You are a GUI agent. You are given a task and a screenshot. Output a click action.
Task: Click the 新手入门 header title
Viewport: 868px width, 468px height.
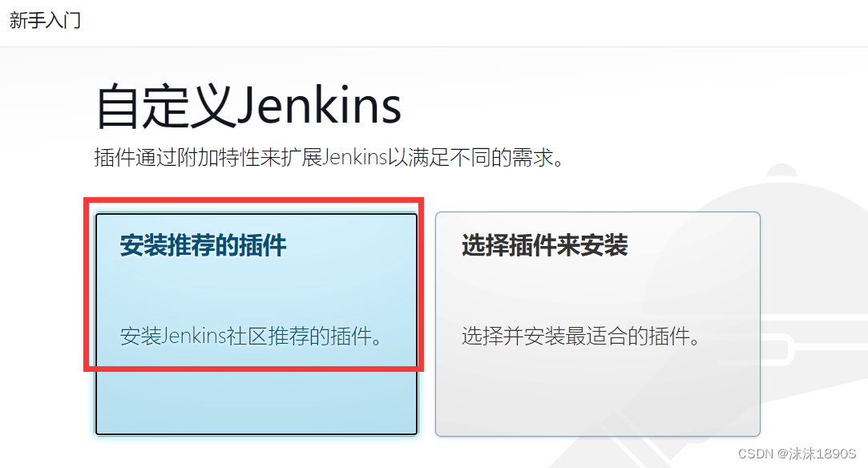point(46,21)
